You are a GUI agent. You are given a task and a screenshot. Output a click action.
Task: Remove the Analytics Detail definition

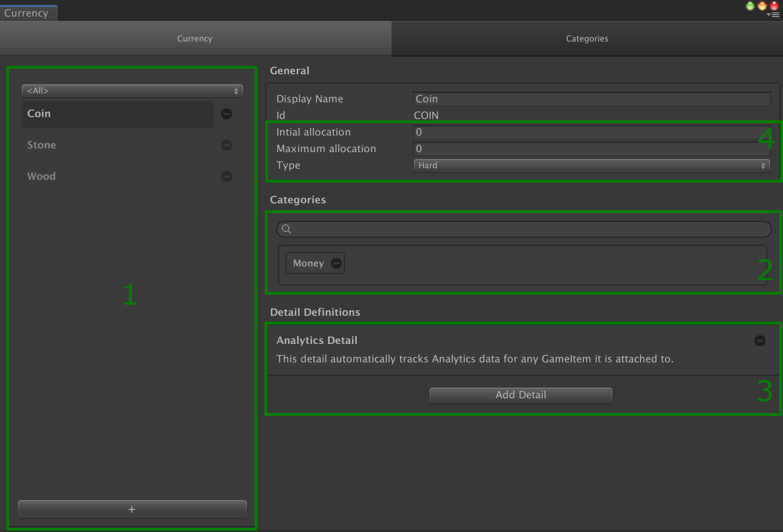(x=760, y=341)
